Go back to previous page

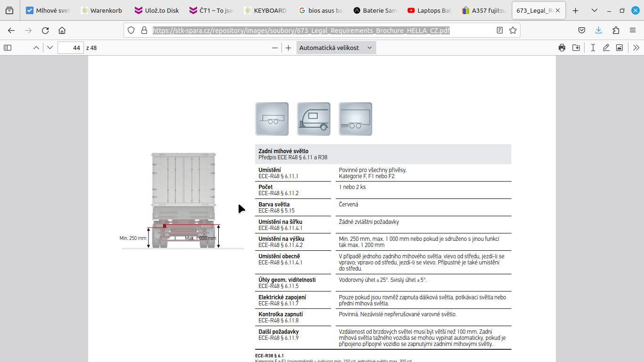click(x=11, y=30)
